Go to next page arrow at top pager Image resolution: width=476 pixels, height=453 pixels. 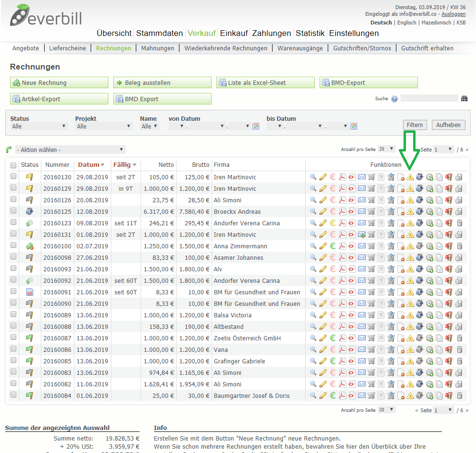click(467, 150)
